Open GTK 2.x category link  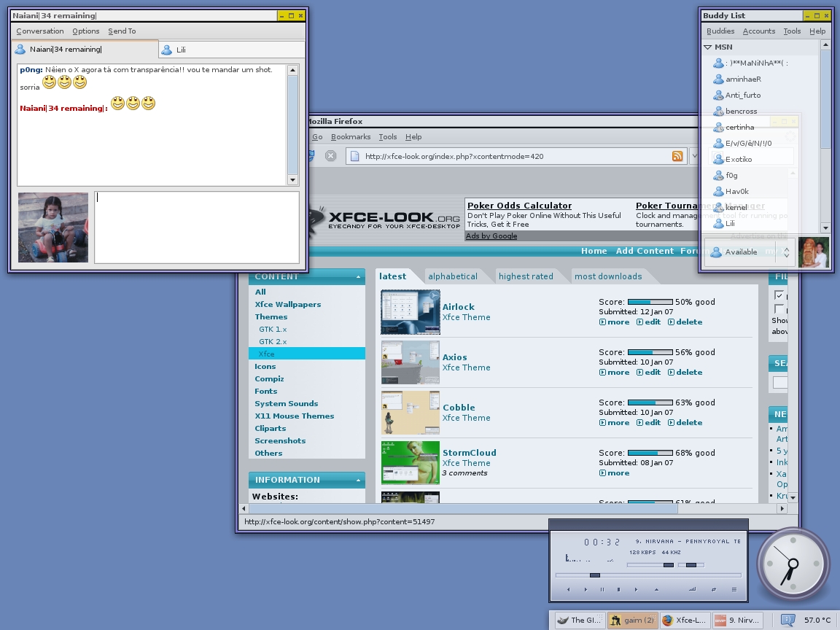[273, 341]
